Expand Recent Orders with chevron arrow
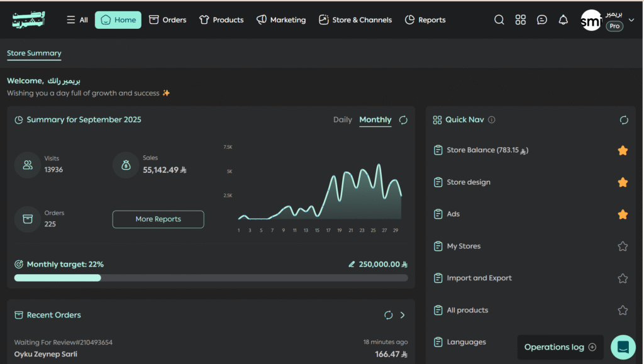The image size is (644, 364). click(x=402, y=315)
